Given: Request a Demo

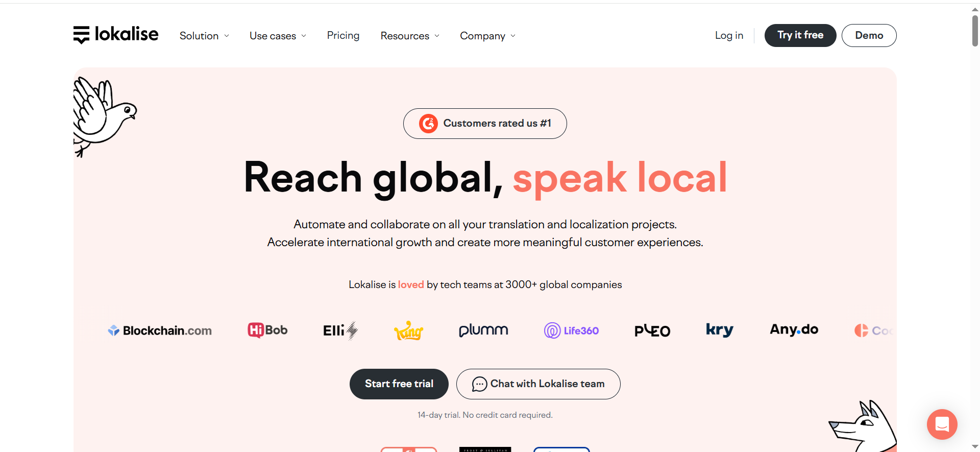Looking at the screenshot, I should pos(869,35).
